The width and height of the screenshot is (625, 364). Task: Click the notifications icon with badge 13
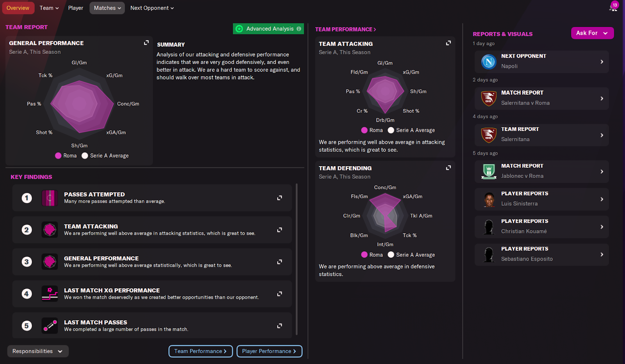(x=613, y=7)
